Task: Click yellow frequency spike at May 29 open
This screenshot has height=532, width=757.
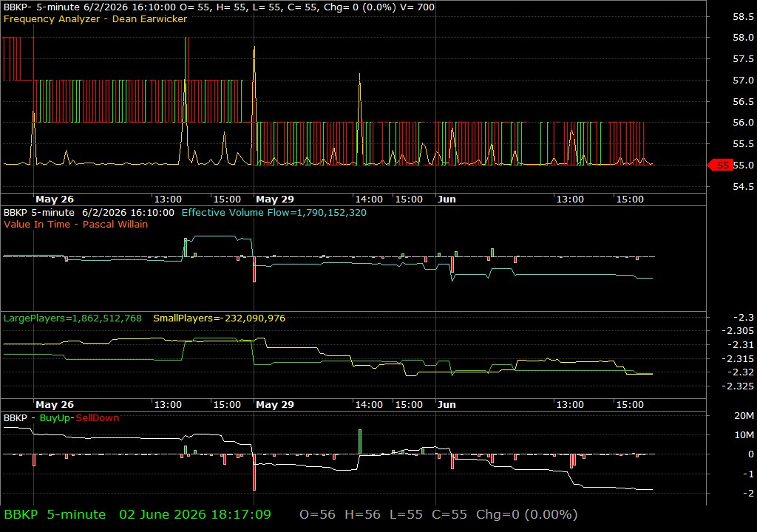Action: [254, 105]
